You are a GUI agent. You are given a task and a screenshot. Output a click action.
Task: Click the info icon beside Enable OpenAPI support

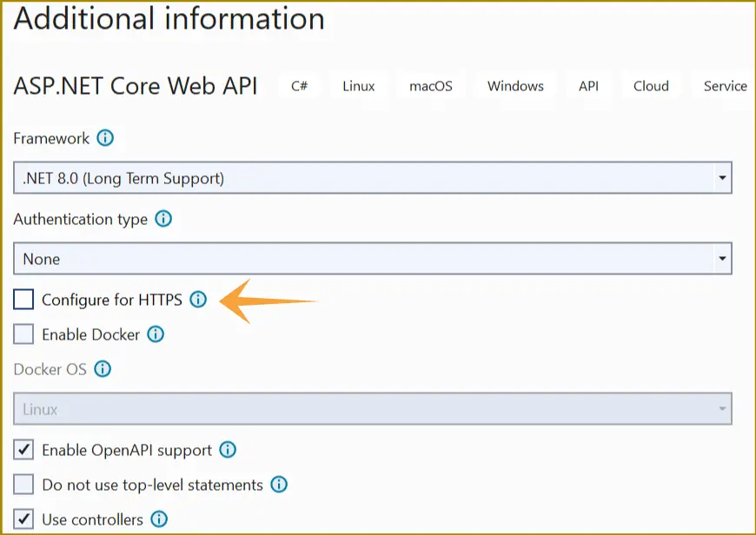pyautogui.click(x=228, y=450)
